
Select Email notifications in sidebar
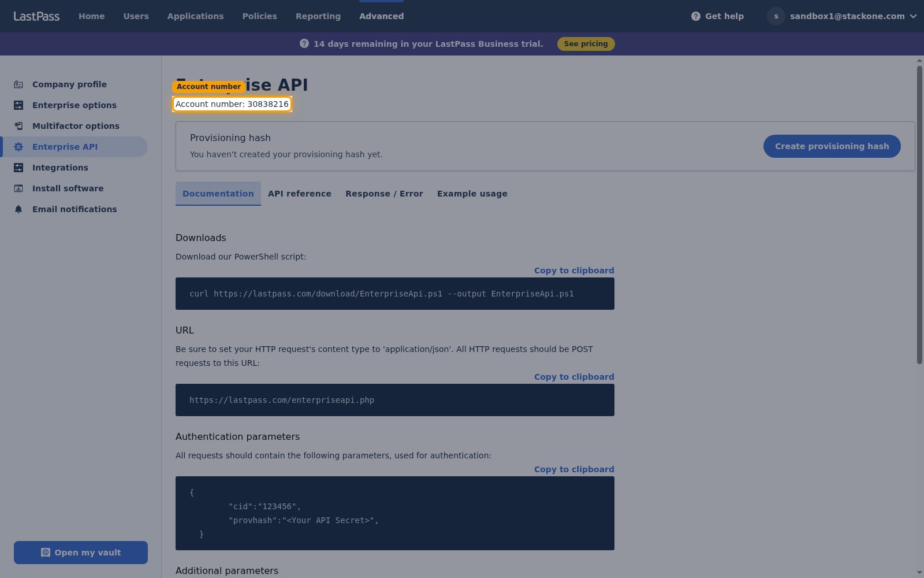tap(74, 209)
